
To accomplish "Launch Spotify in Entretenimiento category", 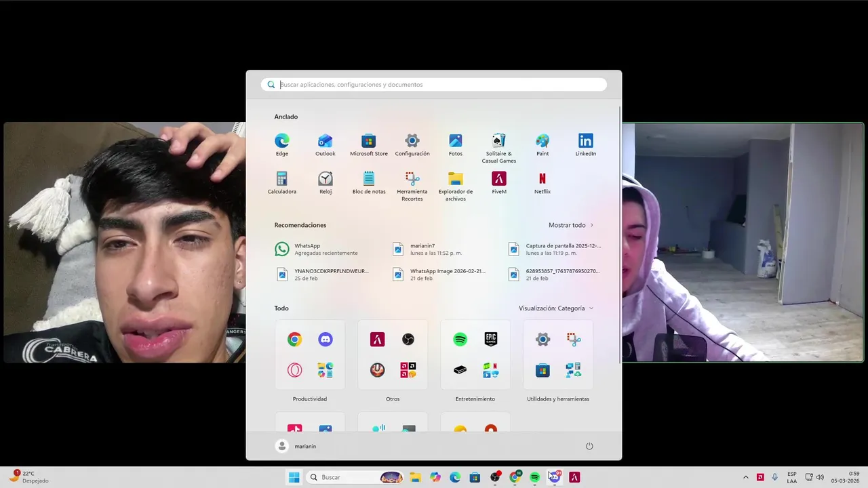I will tap(460, 340).
